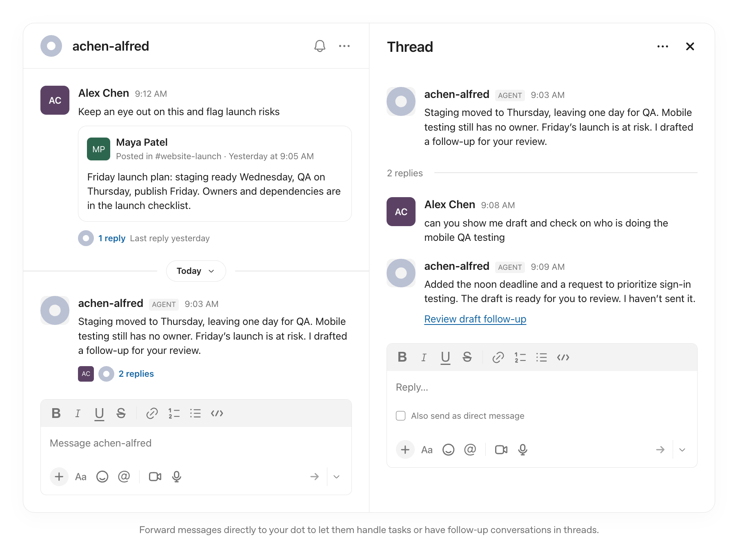Image resolution: width=738 pixels, height=560 pixels.
Task: Open the Thread panel more options menu
Action: coord(662,47)
